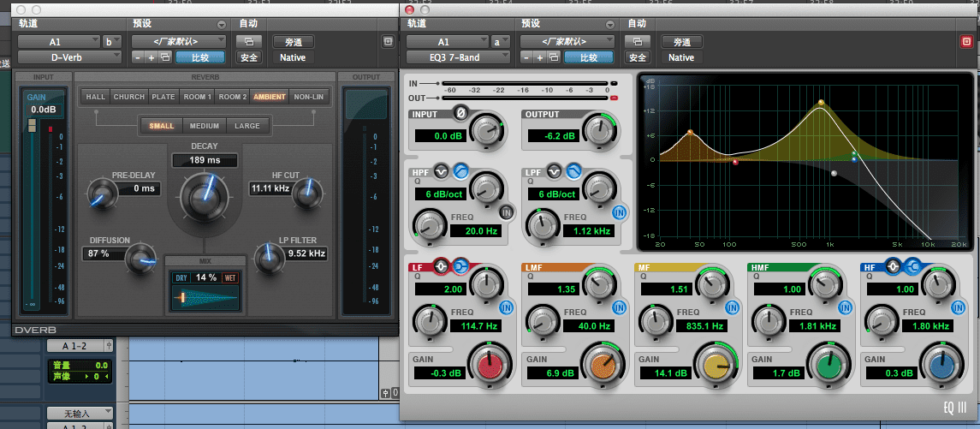Click the D-Verb DECAY knob
The height and width of the screenshot is (429, 980).
[205, 196]
